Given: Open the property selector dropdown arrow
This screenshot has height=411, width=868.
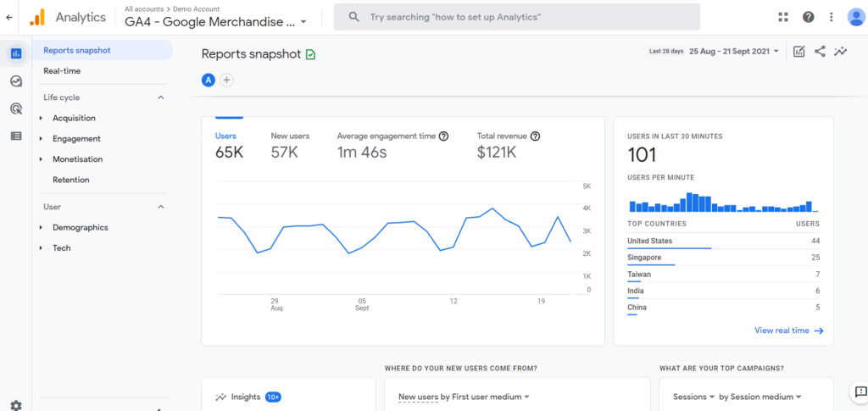Looking at the screenshot, I should tap(303, 22).
